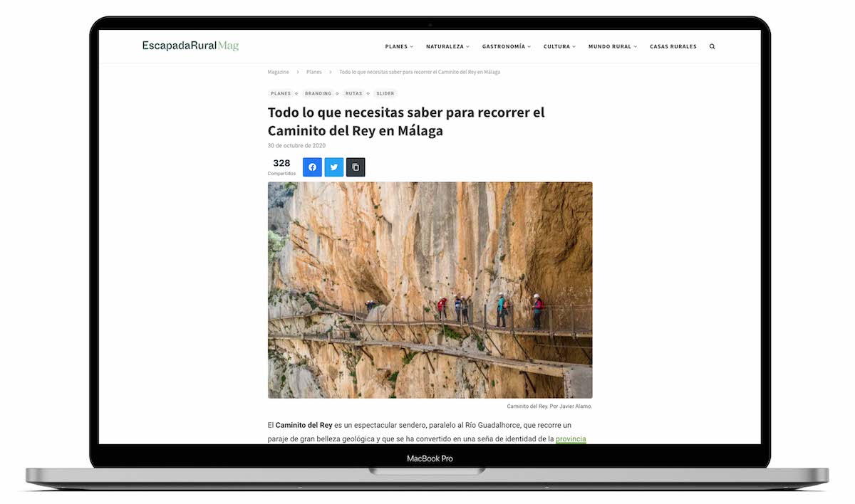Viewport: 855px width, 504px height.
Task: Go to Casas Rurales page
Action: [673, 47]
